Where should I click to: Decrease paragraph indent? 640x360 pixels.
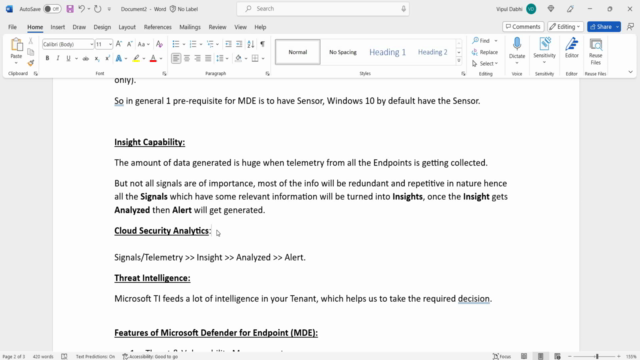tap(229, 44)
